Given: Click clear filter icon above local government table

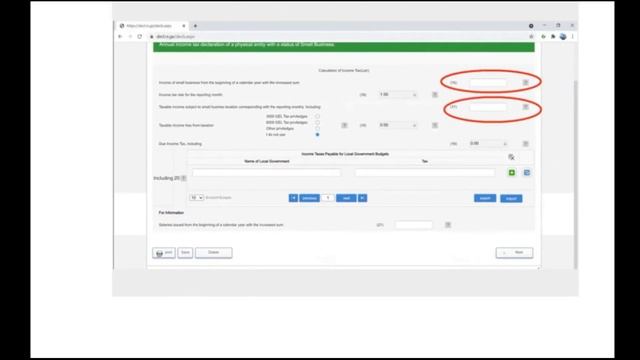Looking at the screenshot, I should coord(511,157).
